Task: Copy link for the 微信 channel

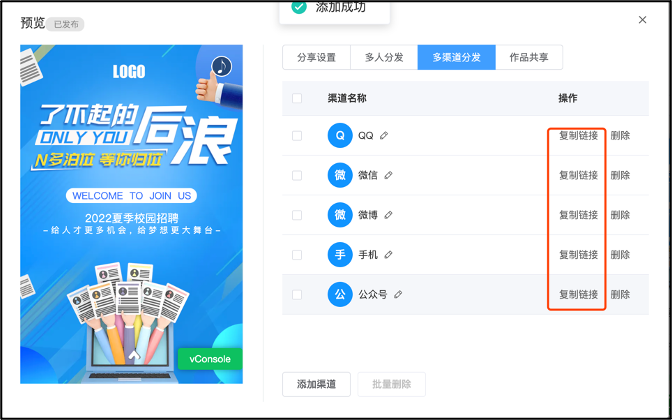Action: click(578, 175)
